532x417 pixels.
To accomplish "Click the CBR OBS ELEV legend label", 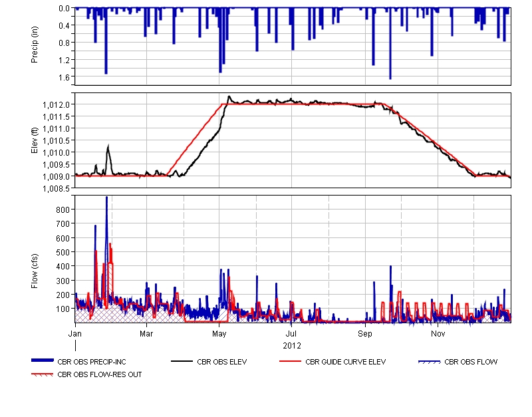I will [x=222, y=362].
